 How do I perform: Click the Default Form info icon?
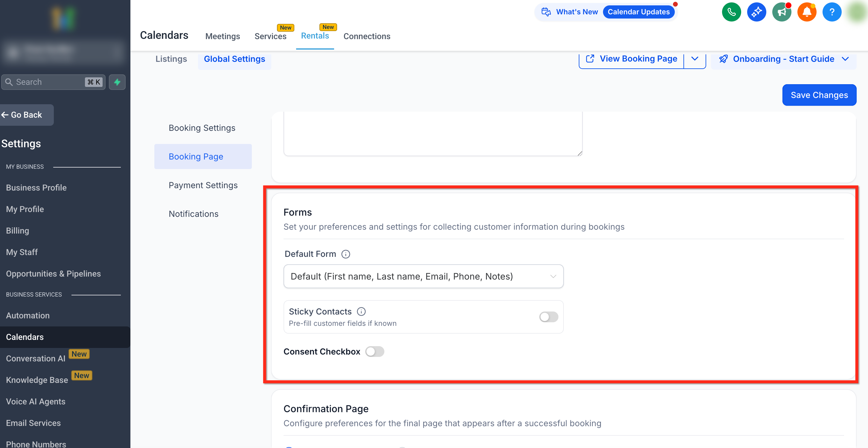coord(345,254)
